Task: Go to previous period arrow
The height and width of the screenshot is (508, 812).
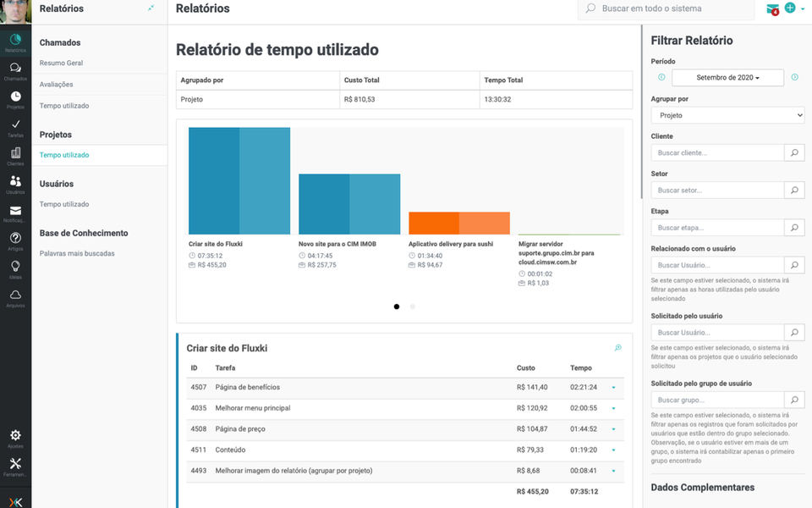Action: click(x=661, y=77)
